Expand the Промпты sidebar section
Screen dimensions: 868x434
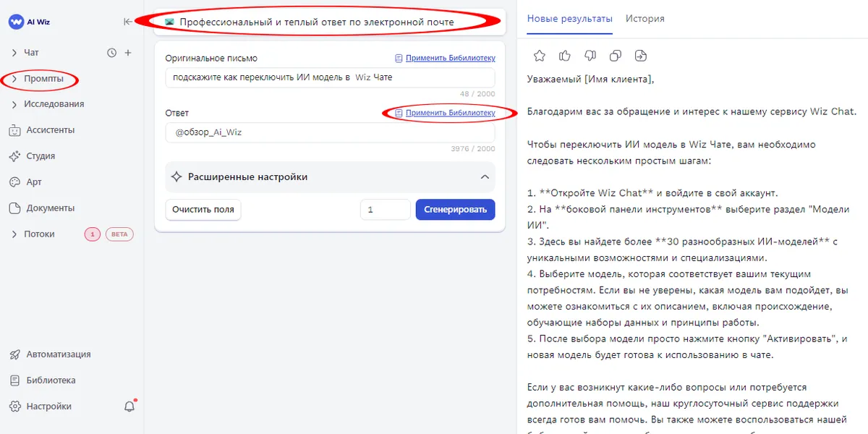43,78
